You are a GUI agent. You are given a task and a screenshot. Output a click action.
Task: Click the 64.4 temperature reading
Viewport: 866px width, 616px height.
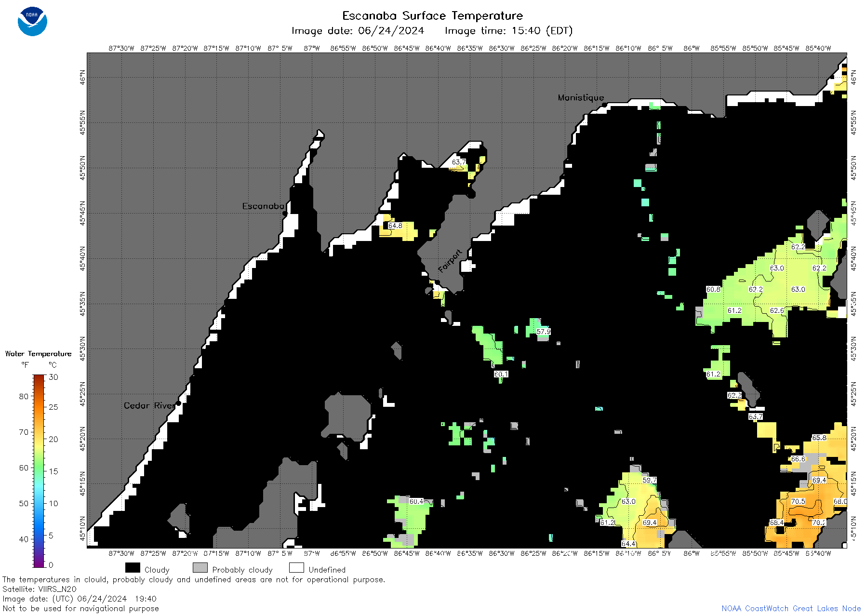point(628,544)
